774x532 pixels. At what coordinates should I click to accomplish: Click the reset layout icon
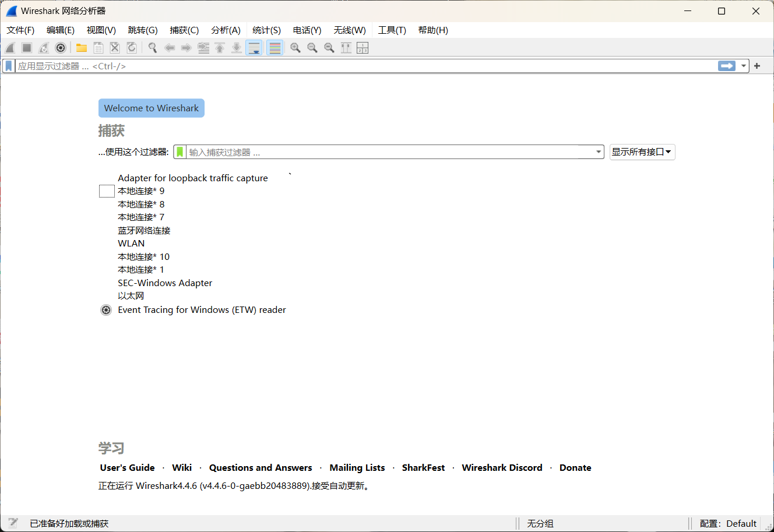click(363, 48)
